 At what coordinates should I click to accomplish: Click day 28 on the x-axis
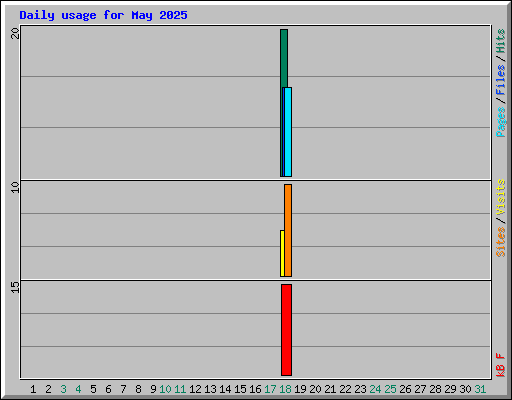[x=435, y=389]
